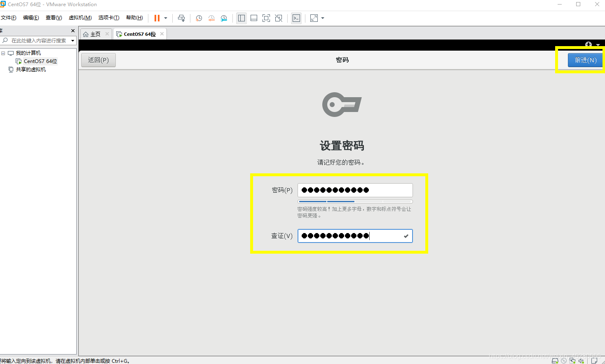The height and width of the screenshot is (364, 605).
Task: Take a snapshot of the virtual machine
Action: pyautogui.click(x=199, y=18)
